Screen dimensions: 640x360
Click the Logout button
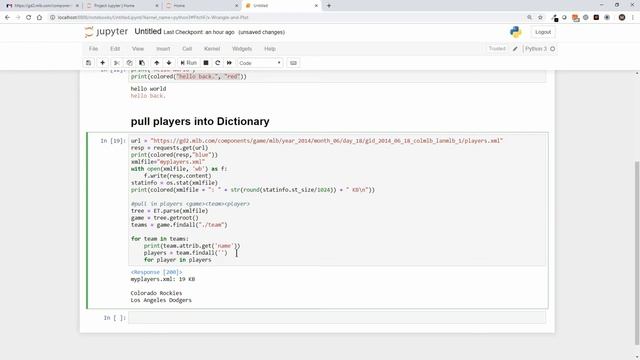[x=543, y=32]
